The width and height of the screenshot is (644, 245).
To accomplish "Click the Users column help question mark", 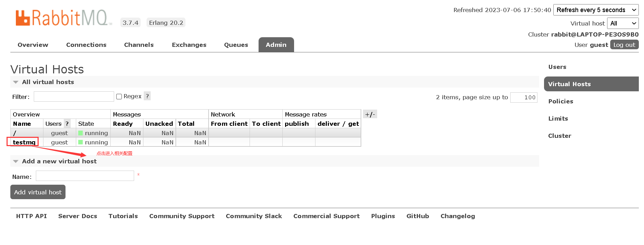I will point(67,124).
